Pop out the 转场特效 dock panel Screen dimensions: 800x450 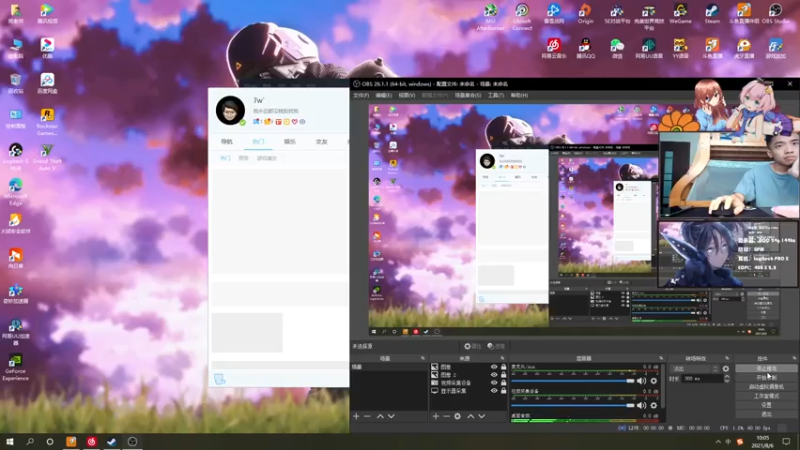[727, 358]
